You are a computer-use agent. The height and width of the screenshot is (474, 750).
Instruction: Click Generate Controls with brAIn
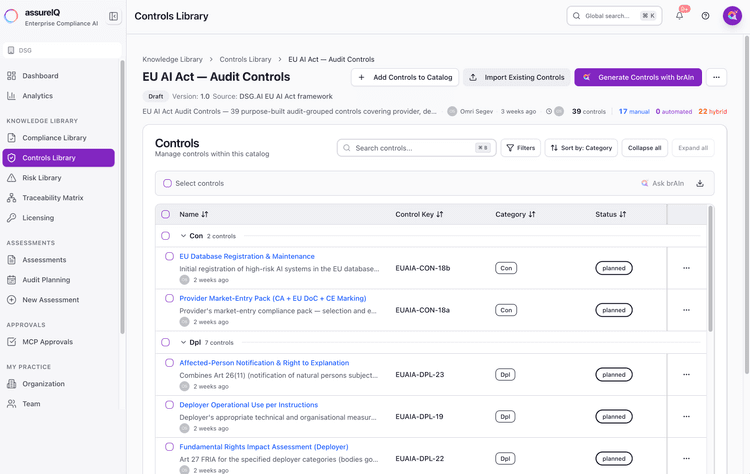[x=638, y=77]
